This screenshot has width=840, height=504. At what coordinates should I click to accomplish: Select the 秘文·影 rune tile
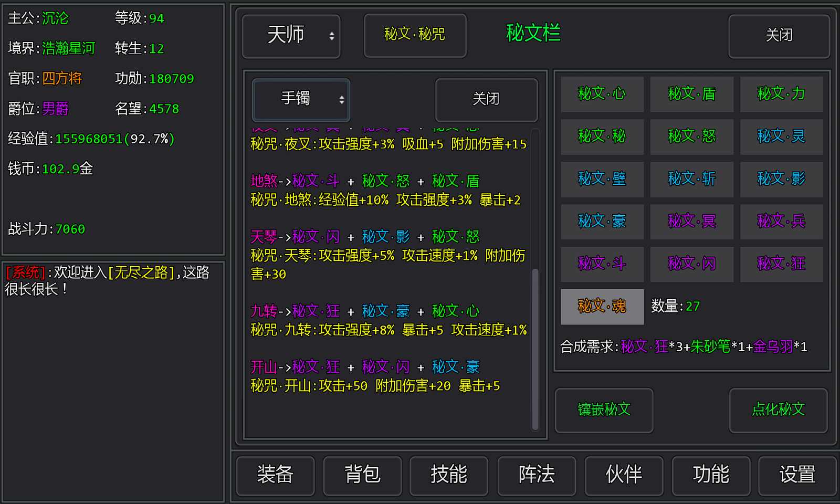coord(781,179)
